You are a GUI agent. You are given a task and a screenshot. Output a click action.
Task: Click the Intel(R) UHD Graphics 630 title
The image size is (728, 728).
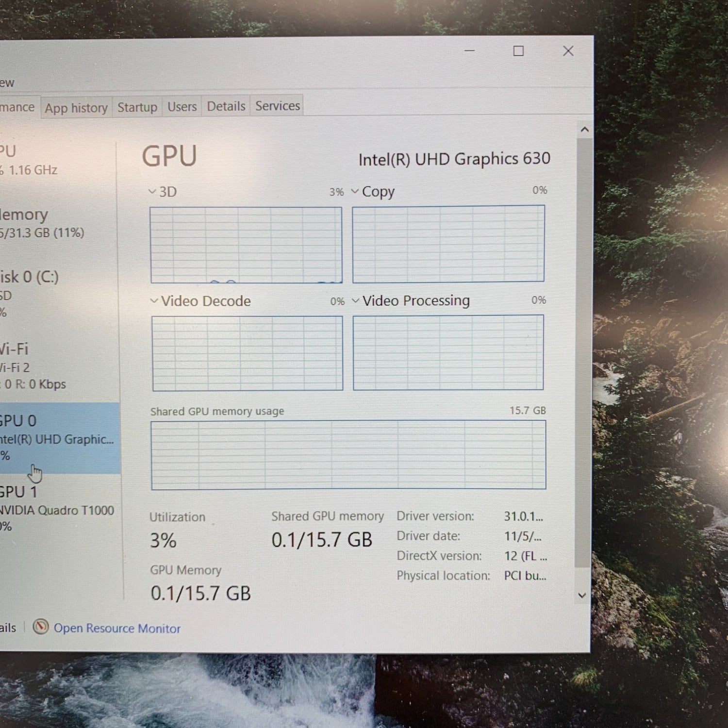point(454,159)
